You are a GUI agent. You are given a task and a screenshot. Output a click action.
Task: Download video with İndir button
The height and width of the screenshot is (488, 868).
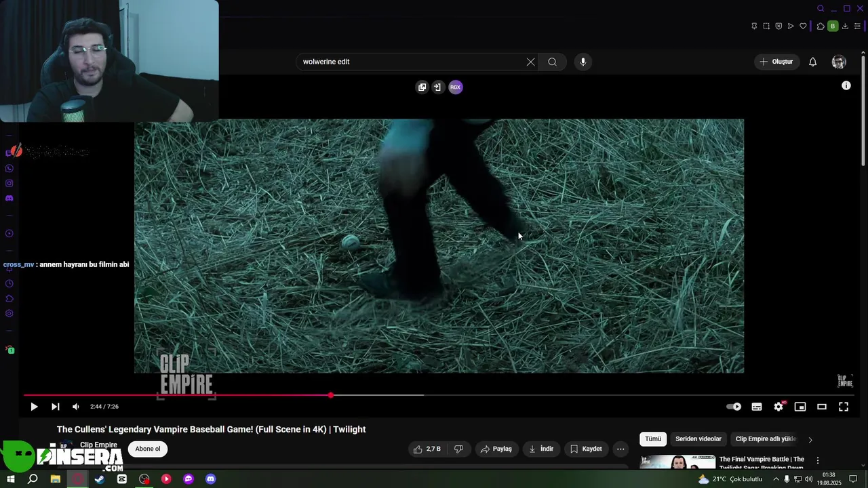coord(541,449)
